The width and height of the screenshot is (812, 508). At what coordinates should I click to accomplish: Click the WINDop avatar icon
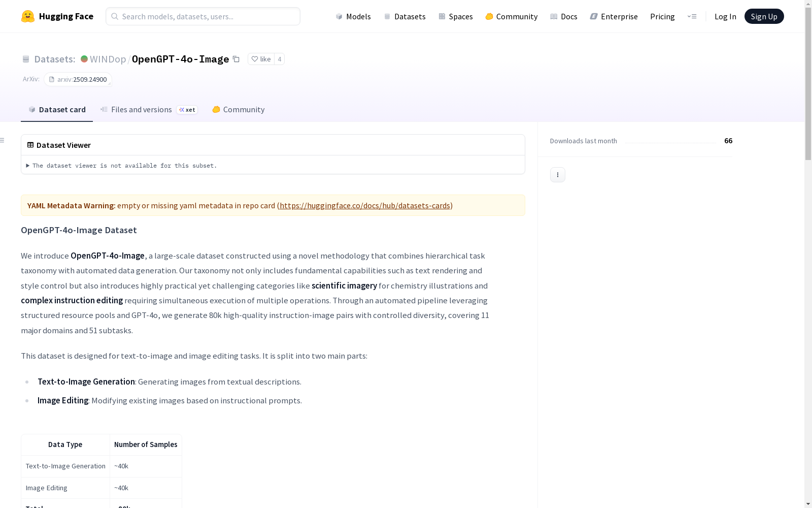point(84,59)
